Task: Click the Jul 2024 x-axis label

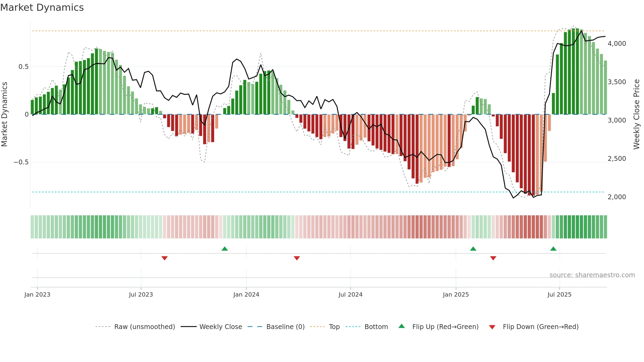Action: coord(350,294)
